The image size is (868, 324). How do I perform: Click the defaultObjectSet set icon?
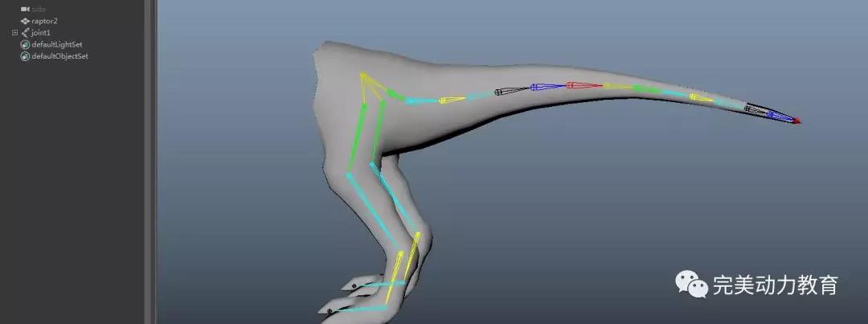(24, 56)
